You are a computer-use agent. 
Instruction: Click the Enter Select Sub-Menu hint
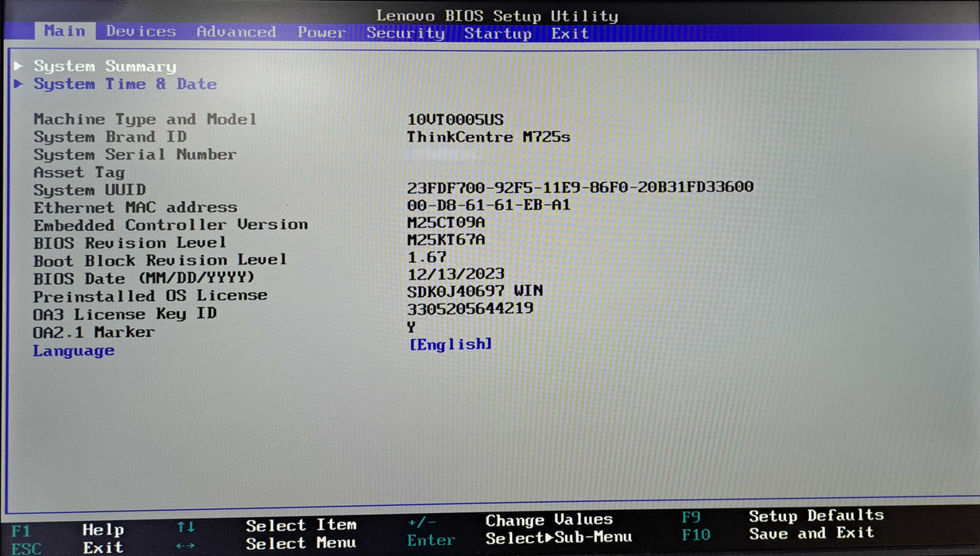(x=548, y=538)
